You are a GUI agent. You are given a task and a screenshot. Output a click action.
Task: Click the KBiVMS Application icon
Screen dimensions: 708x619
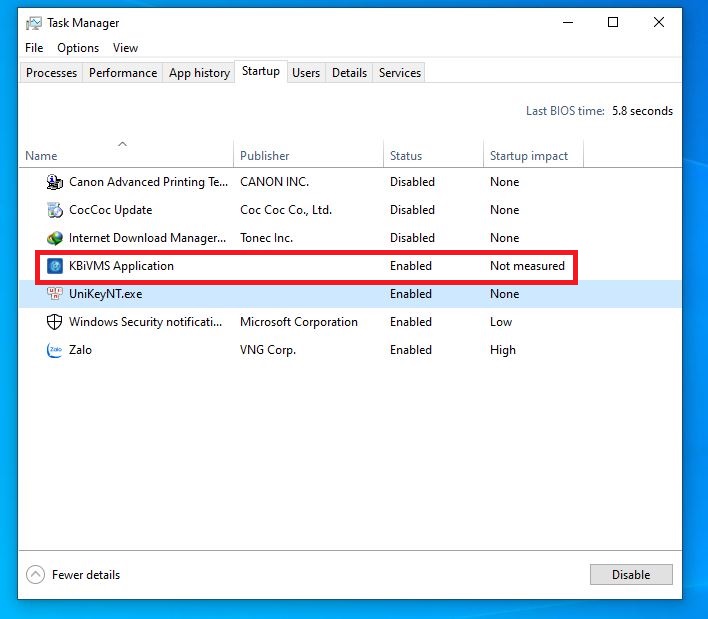[x=55, y=266]
